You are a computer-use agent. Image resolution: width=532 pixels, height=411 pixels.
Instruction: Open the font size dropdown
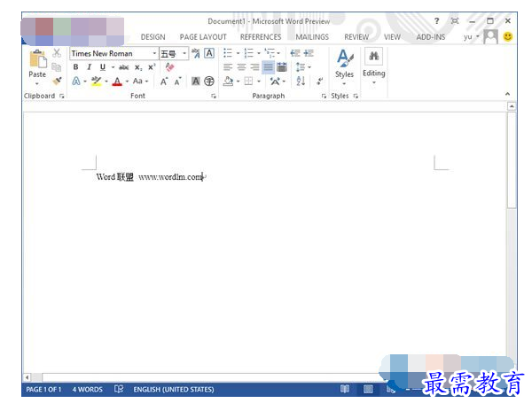pyautogui.click(x=184, y=53)
